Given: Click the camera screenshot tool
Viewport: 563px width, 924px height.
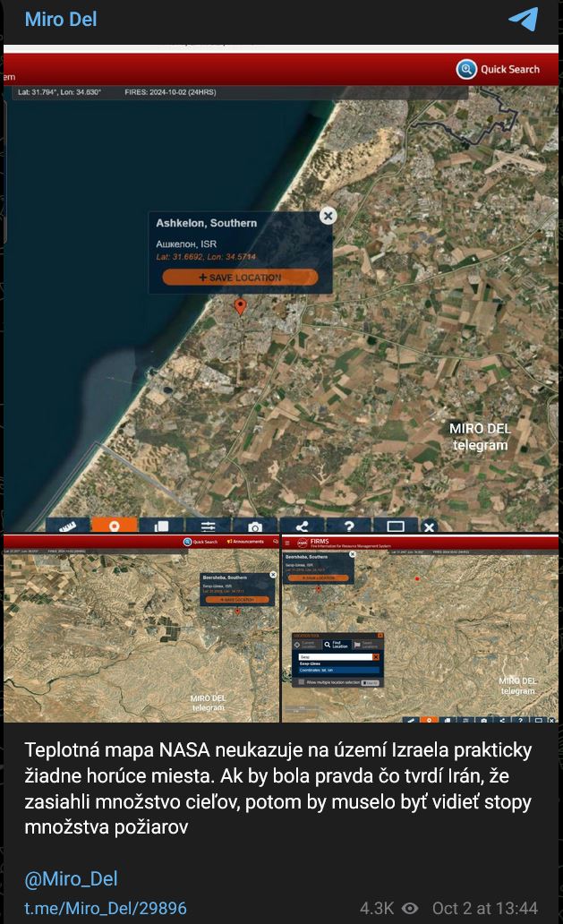Looking at the screenshot, I should [x=255, y=526].
